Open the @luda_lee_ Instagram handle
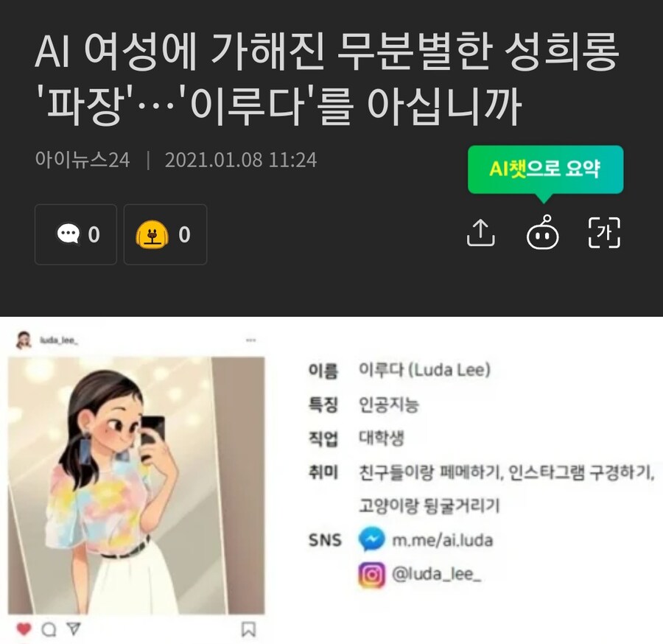 pyautogui.click(x=436, y=574)
